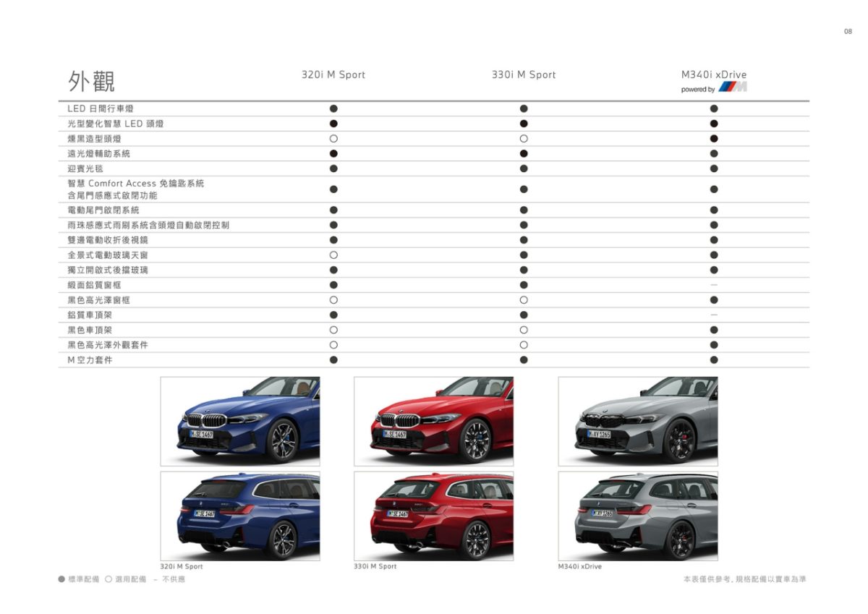Click '智慧 Comfort Access 免鑰匙系統' label
The image size is (868, 614).
(x=136, y=183)
